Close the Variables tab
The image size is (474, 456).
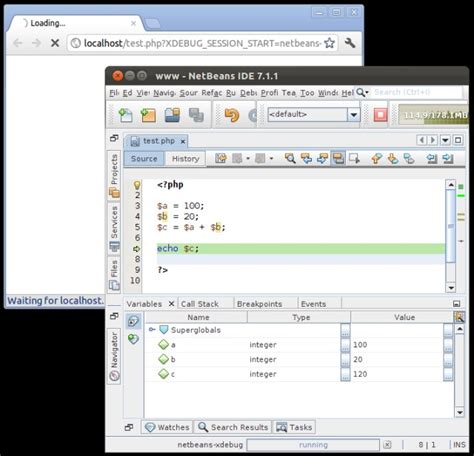tap(171, 304)
